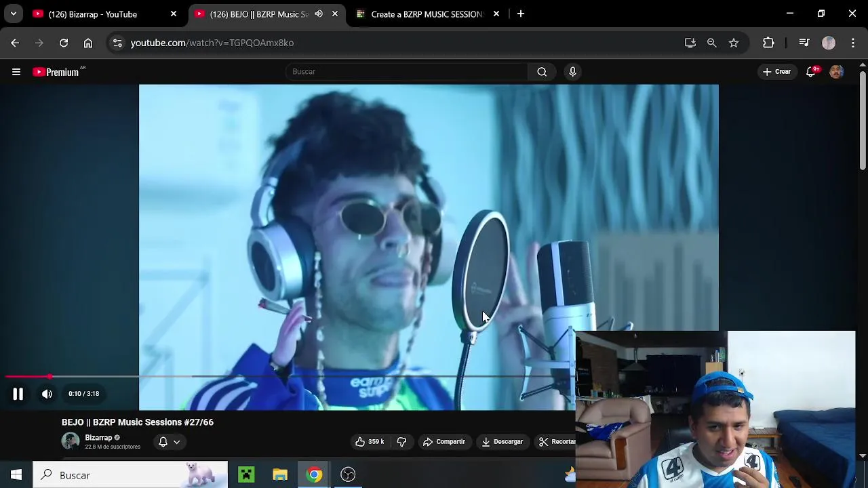Open the browser home page
Viewport: 868px width, 488px height.
[88, 43]
